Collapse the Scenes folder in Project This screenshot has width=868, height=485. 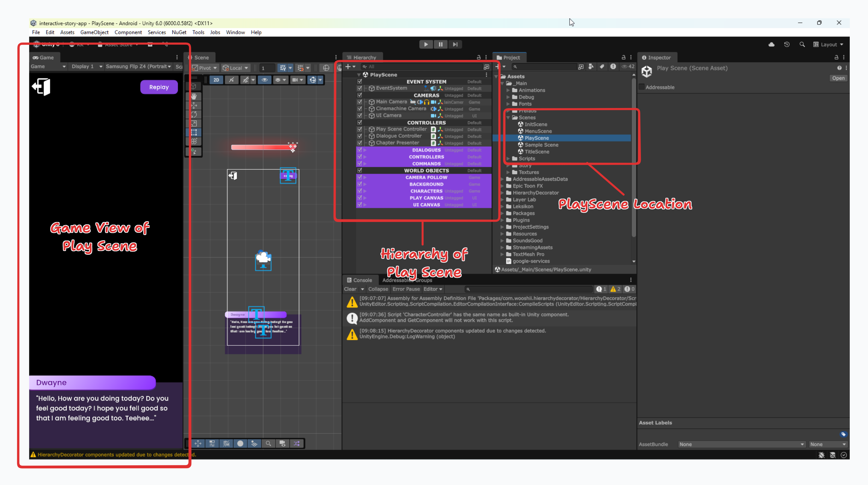508,118
